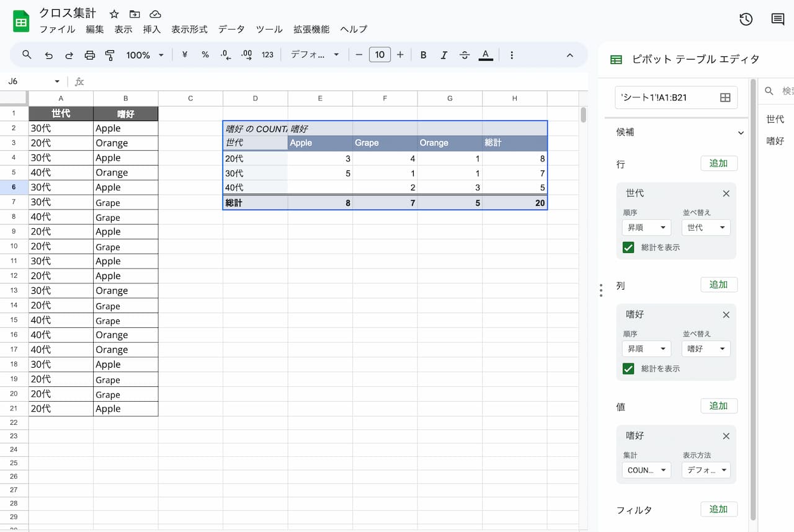Uncheck 総計を表示 under 行 section

pyautogui.click(x=628, y=247)
